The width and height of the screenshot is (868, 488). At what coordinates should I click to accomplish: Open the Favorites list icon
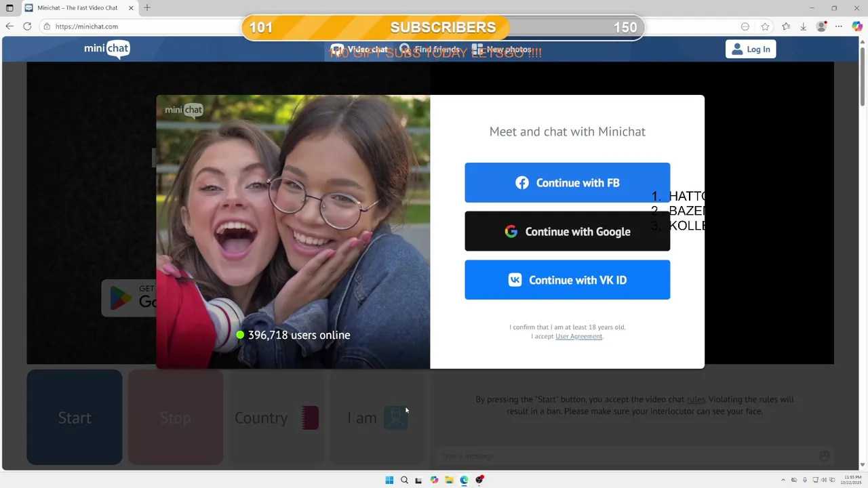click(x=786, y=26)
